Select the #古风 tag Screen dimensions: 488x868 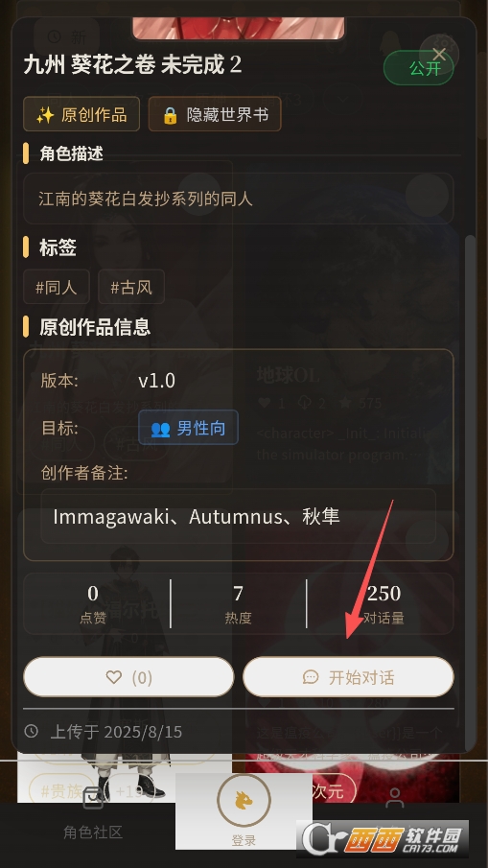[131, 288]
